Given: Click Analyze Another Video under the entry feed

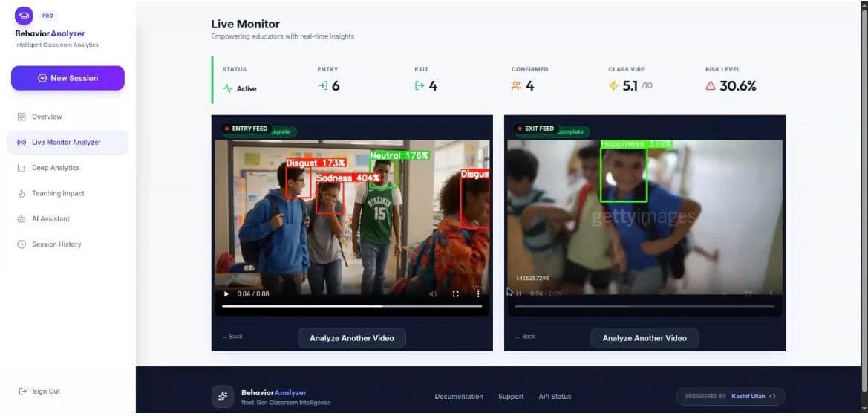Looking at the screenshot, I should point(351,338).
